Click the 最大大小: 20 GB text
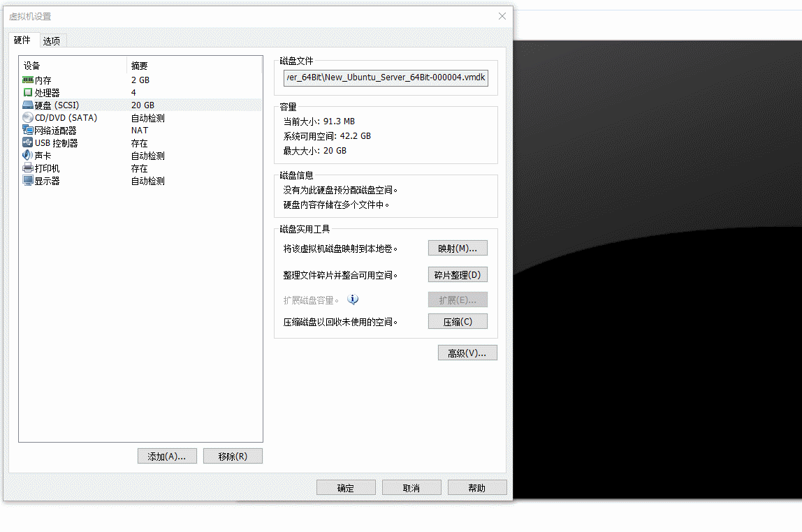Viewport: 802px width, 532px height. 315,151
